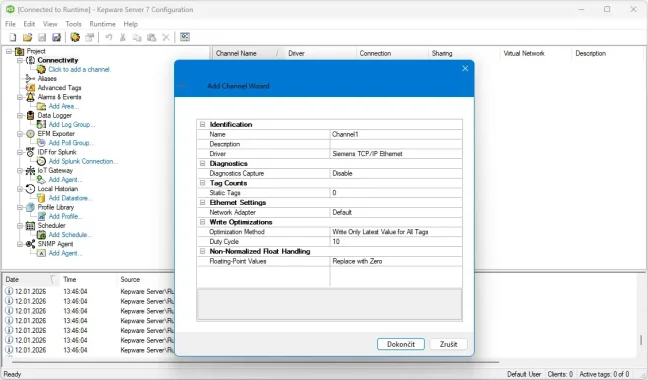Select the Alarms & Events bell icon
This screenshot has height=380, width=648.
tap(31, 97)
